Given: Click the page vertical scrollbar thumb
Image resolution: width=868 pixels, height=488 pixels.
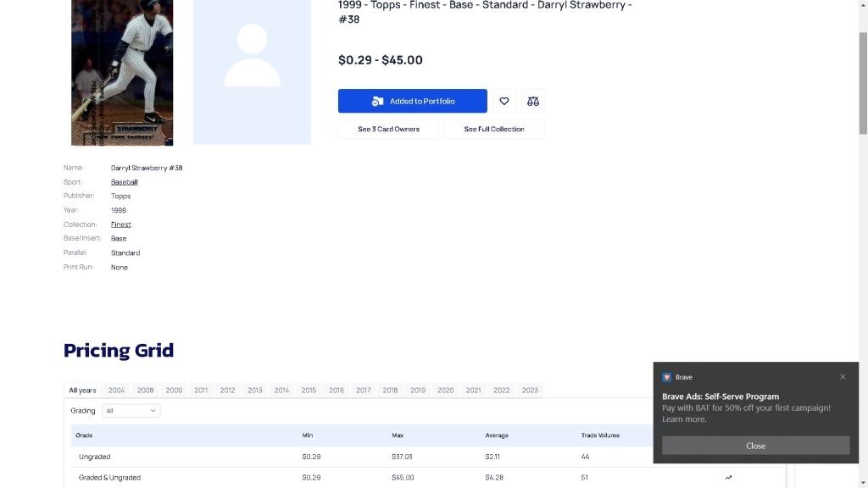Looking at the screenshot, I should tap(863, 83).
